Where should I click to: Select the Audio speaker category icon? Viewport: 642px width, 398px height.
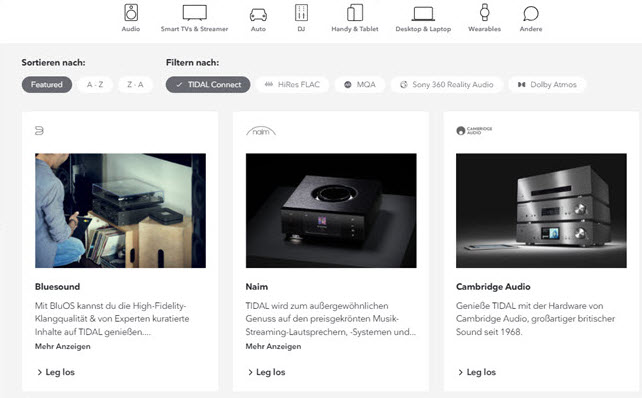(x=131, y=13)
